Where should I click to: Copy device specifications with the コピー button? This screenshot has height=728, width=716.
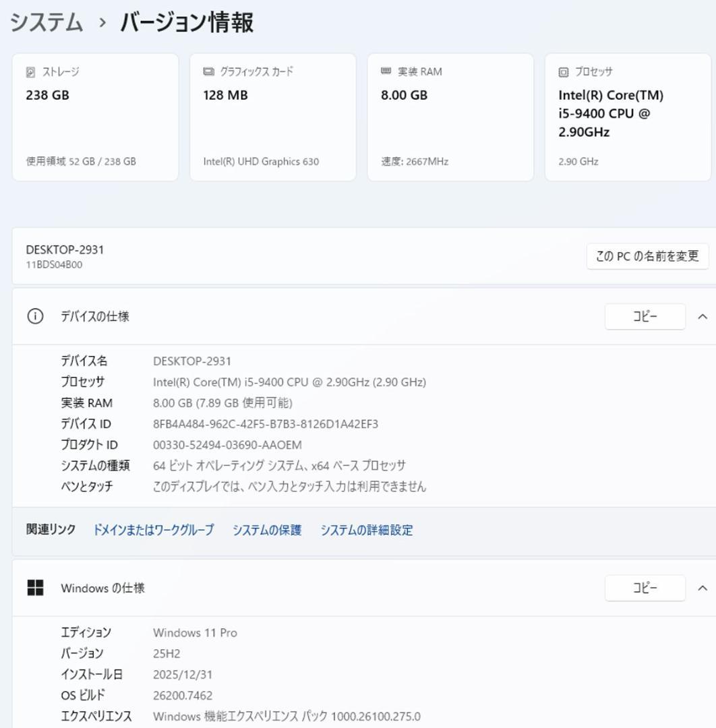tap(645, 315)
